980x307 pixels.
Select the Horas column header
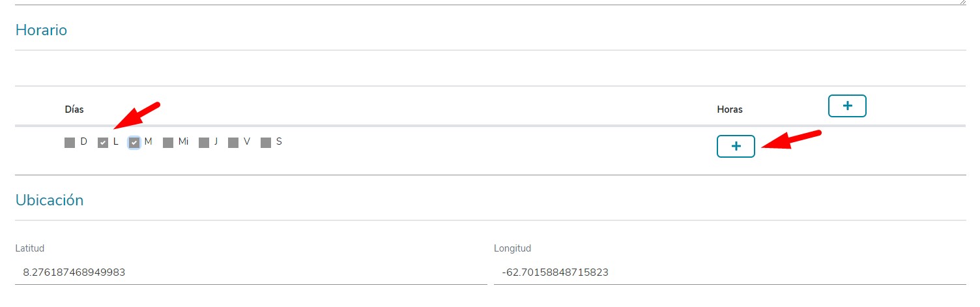(x=730, y=110)
